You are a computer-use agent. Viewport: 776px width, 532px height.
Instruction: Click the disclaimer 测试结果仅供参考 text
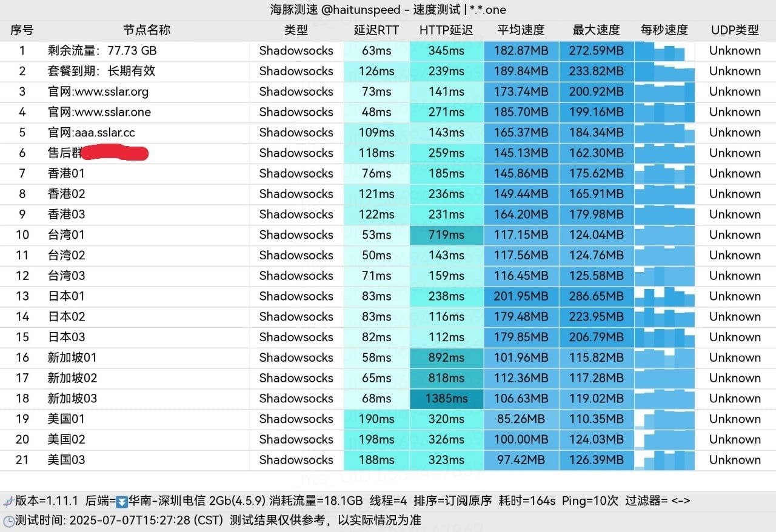click(278, 520)
